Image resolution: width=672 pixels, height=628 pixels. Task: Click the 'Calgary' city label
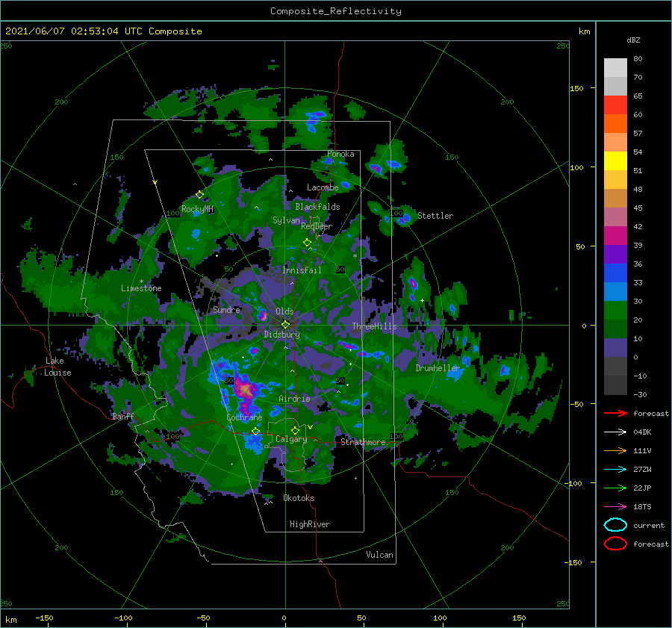pyautogui.click(x=291, y=439)
